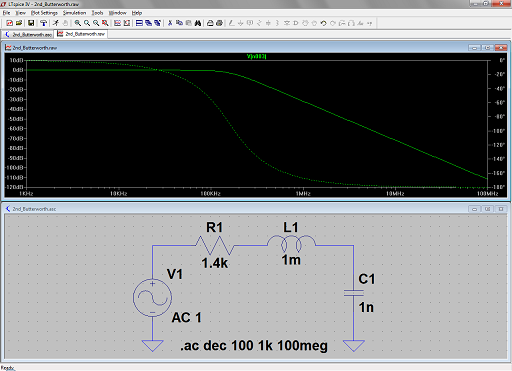512x371 pixels.
Task: Click the Open file folder icon
Action: pos(19,23)
